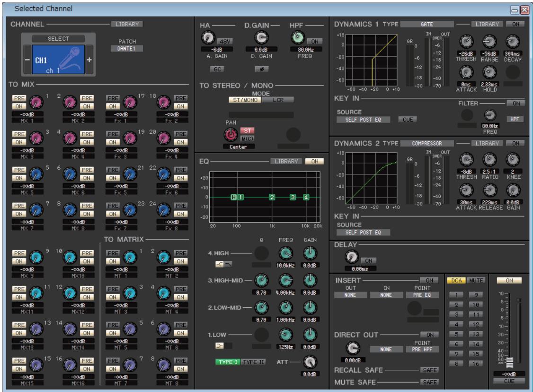Click the MT 8 matrix send knob

(x=164, y=365)
